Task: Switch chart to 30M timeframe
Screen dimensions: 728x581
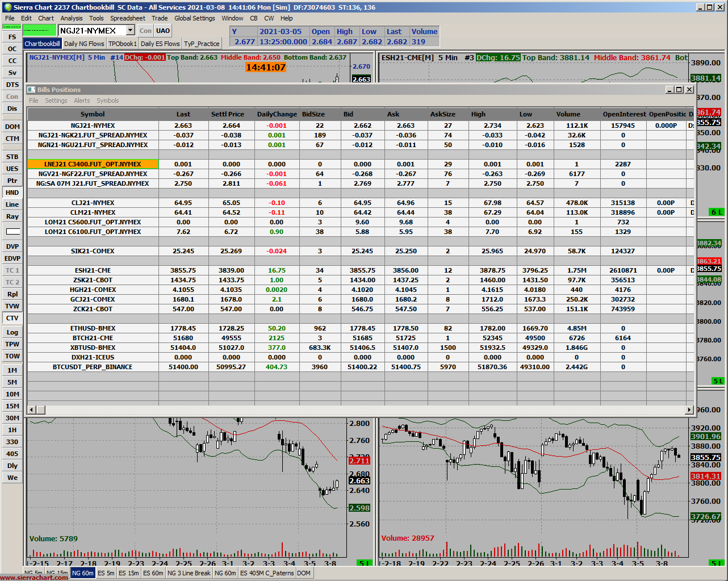Action: tap(12, 418)
